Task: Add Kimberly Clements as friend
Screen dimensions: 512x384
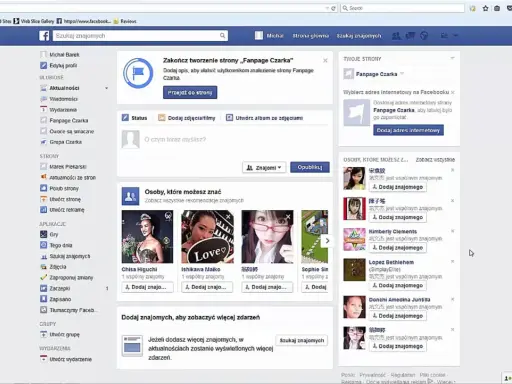Action: pos(398,248)
